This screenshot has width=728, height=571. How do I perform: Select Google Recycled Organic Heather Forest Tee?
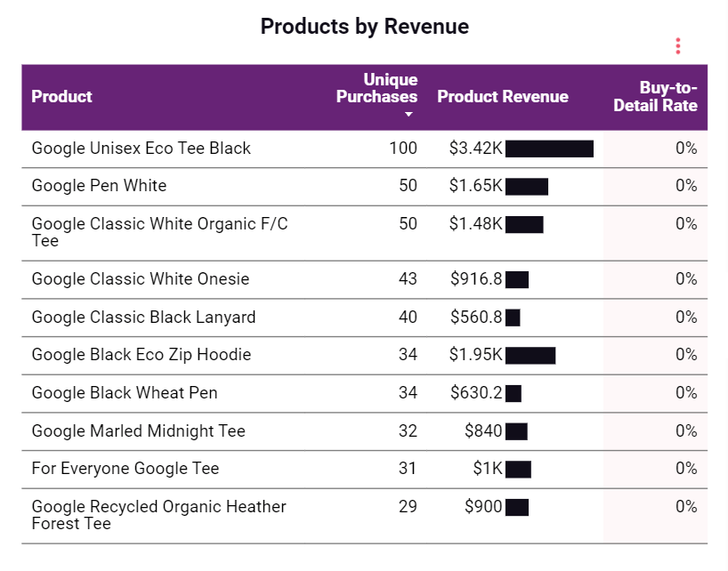click(x=158, y=515)
